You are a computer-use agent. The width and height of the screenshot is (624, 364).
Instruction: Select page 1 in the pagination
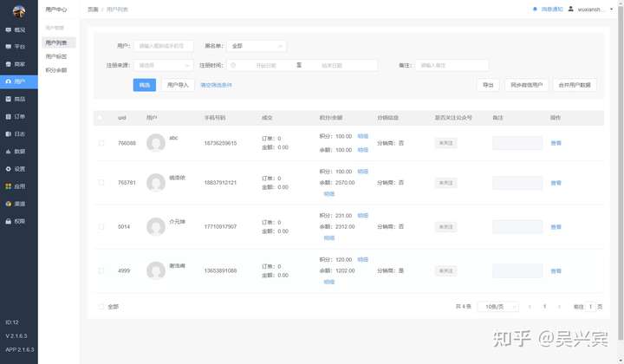coord(544,307)
